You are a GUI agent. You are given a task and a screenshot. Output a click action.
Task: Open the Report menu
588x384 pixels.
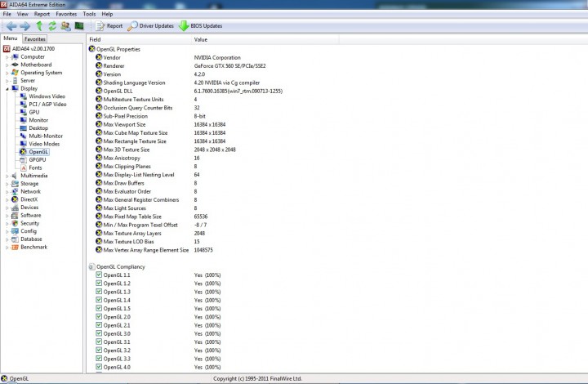(42, 14)
